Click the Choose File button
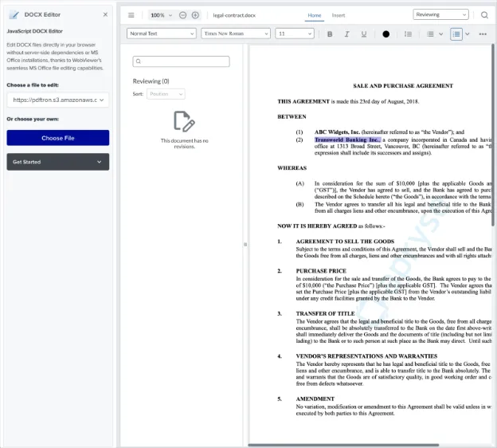Screen dimensions: 497x448 tap(58, 138)
